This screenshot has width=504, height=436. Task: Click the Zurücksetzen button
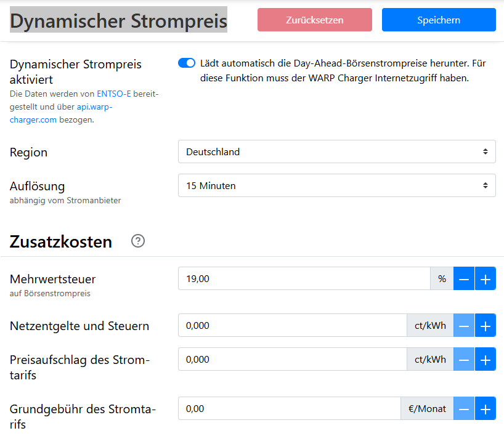pos(314,20)
